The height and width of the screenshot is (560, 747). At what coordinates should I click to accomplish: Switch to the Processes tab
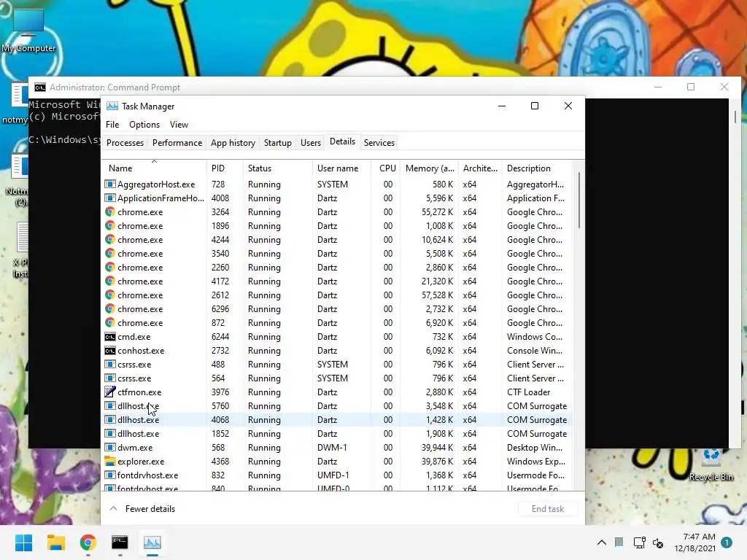click(x=125, y=142)
